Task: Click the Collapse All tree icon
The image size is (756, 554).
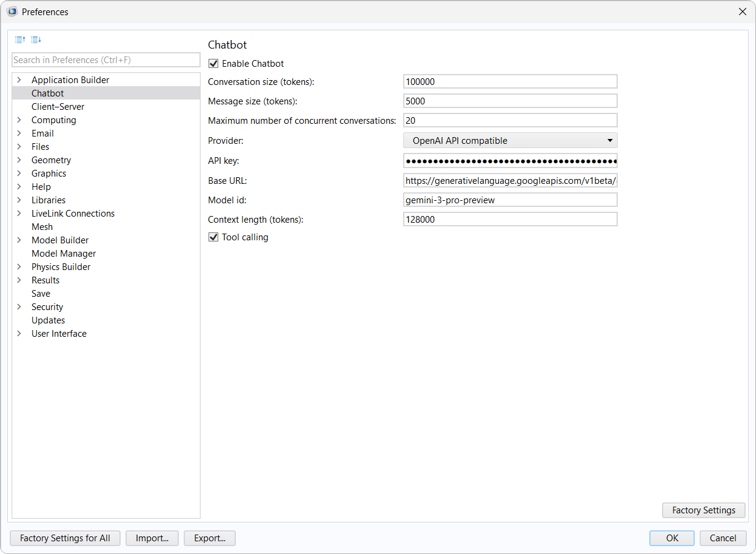Action: coord(19,39)
